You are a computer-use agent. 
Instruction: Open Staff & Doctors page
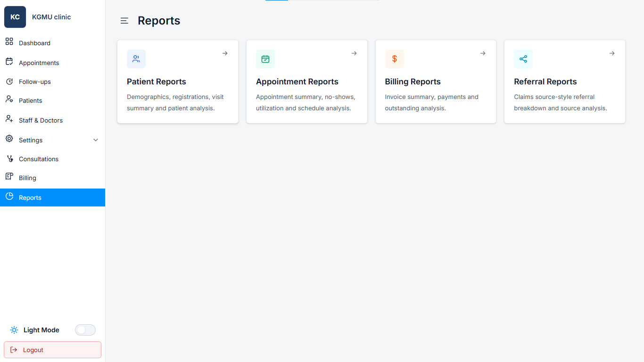tap(52, 120)
